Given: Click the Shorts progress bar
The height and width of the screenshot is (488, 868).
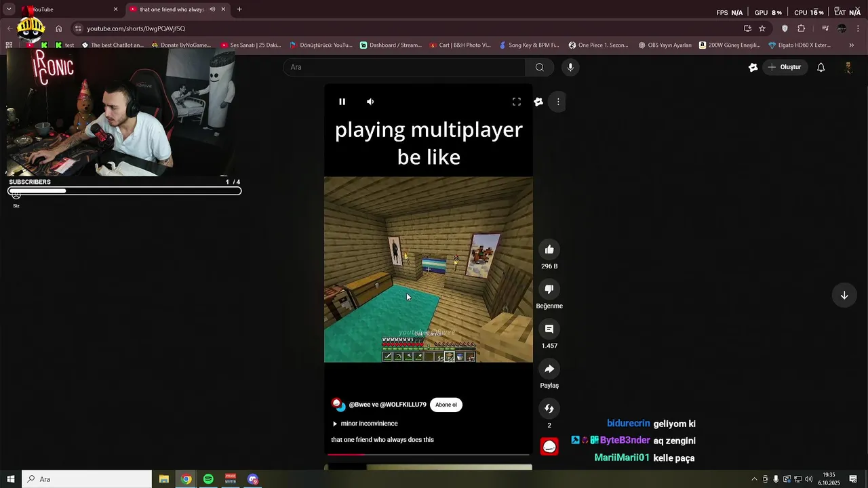Looking at the screenshot, I should pyautogui.click(x=428, y=455).
